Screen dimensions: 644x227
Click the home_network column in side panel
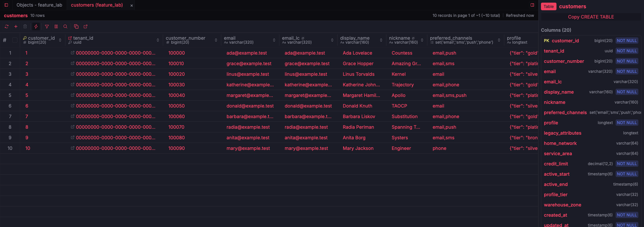click(591, 143)
